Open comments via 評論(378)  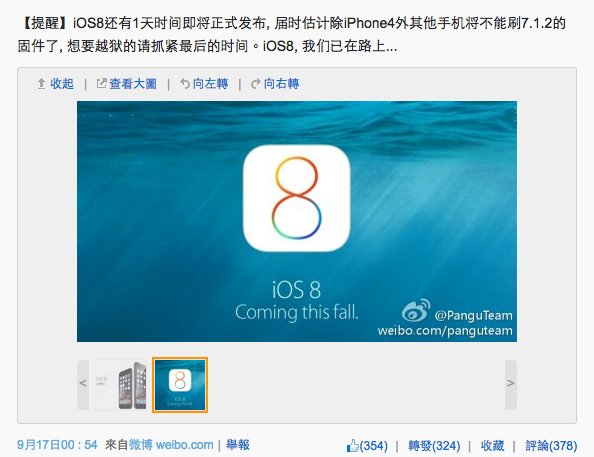click(x=551, y=446)
